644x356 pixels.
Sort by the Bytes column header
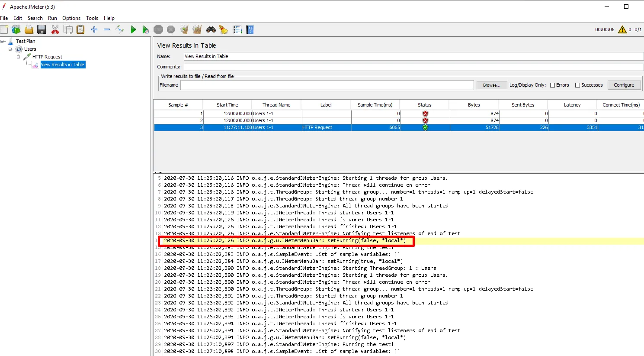474,105
